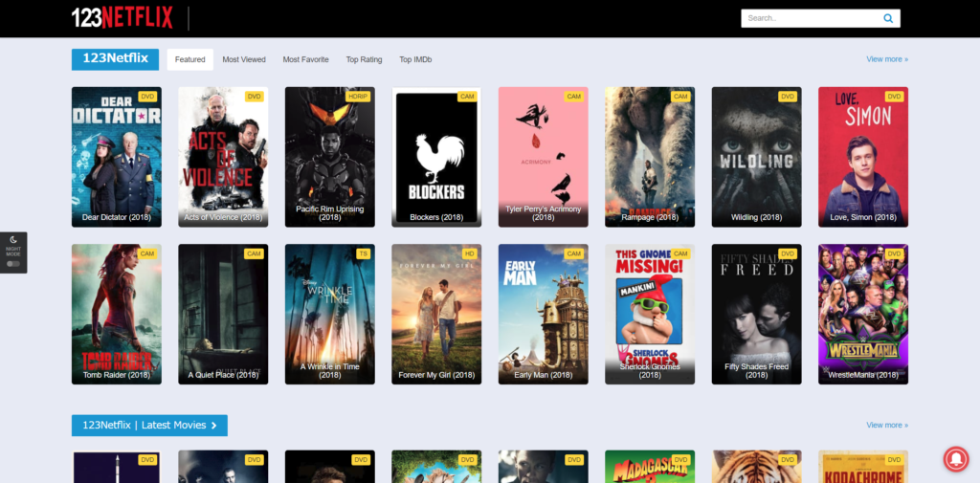This screenshot has height=483, width=980.
Task: Click View more link for Latest Movies
Action: 887,425
